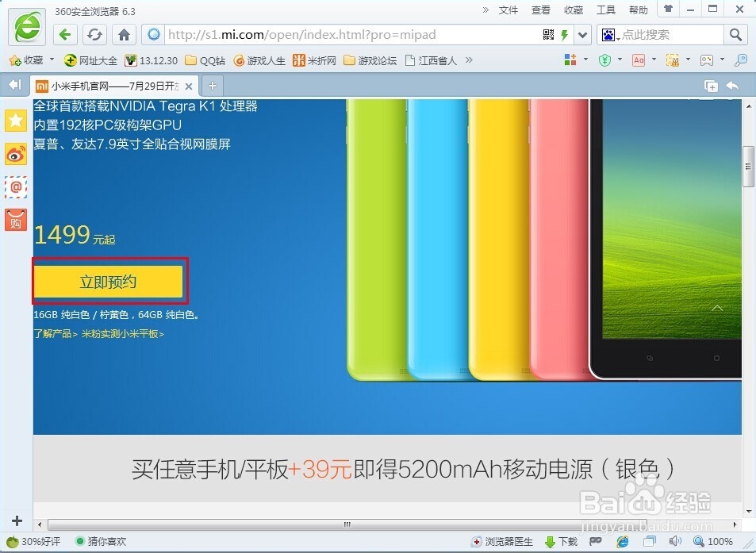Image resolution: width=756 pixels, height=553 pixels.
Task: Open the 米粉实测小米平板 link
Action: pos(123,334)
